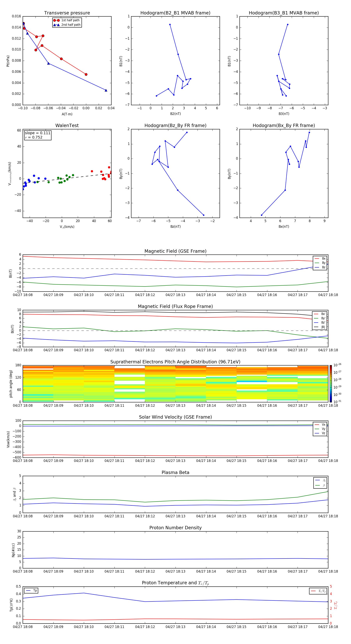Click the 'B3(nT)' x-axis label

pos(284,114)
